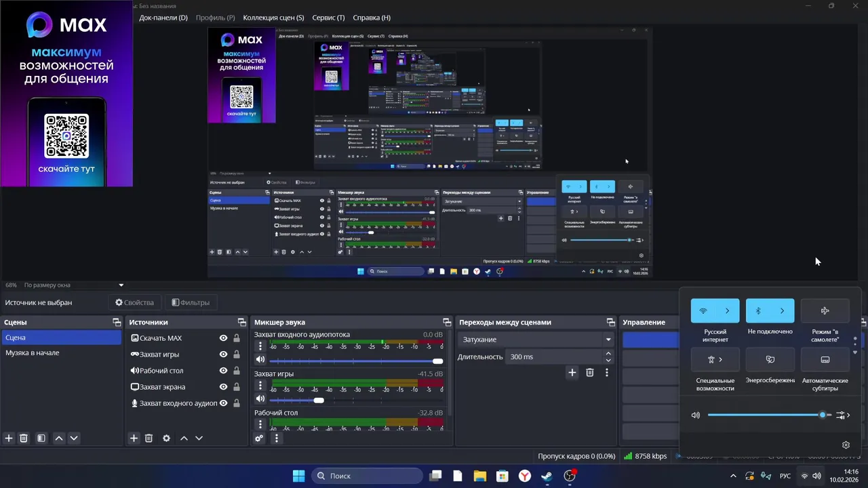Decrease transition duration with down arrow
The image size is (868, 488).
(608, 361)
